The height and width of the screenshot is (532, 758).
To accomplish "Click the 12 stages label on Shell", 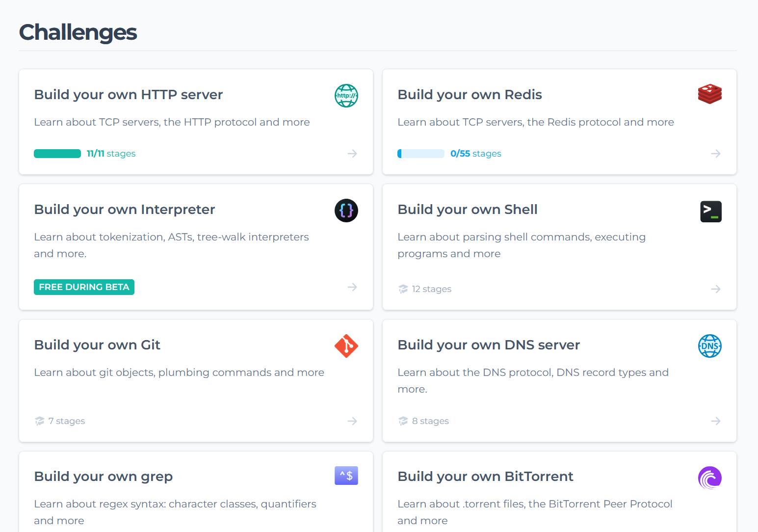I will tap(431, 289).
